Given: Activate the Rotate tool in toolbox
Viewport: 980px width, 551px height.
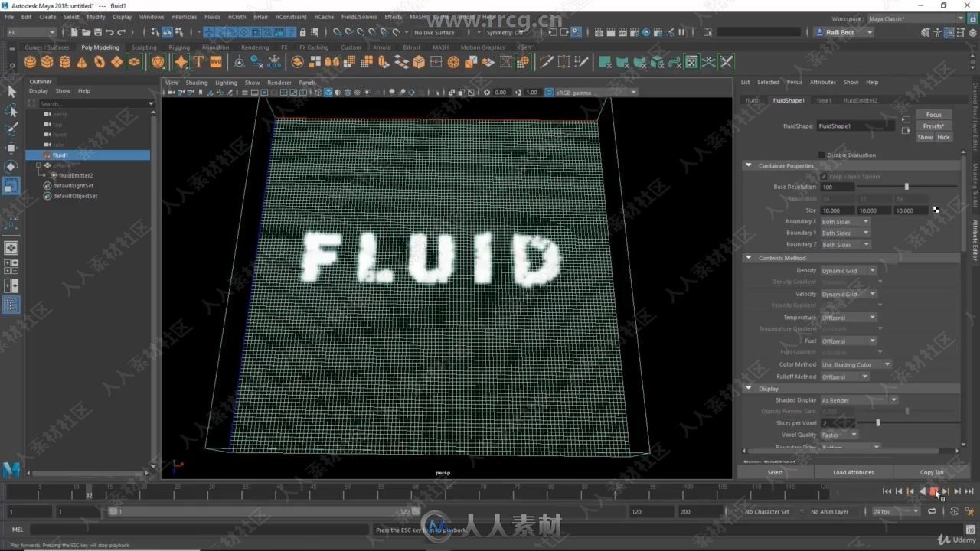Looking at the screenshot, I should click(x=11, y=166).
